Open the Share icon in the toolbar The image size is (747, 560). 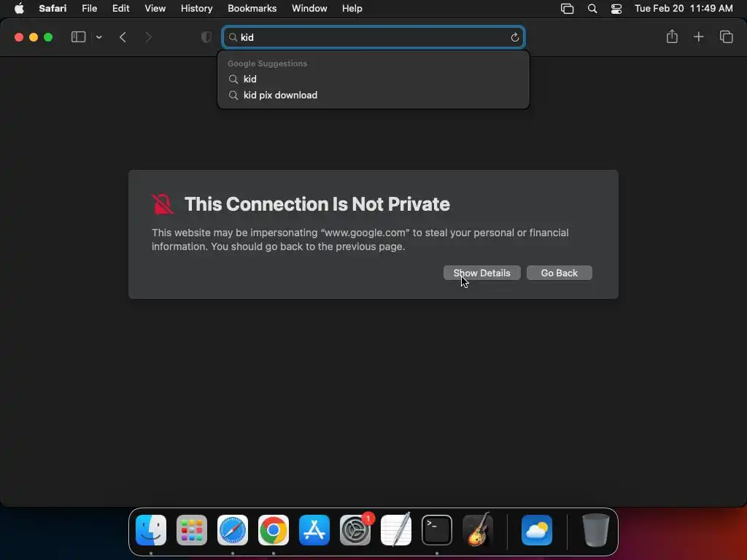pyautogui.click(x=672, y=36)
